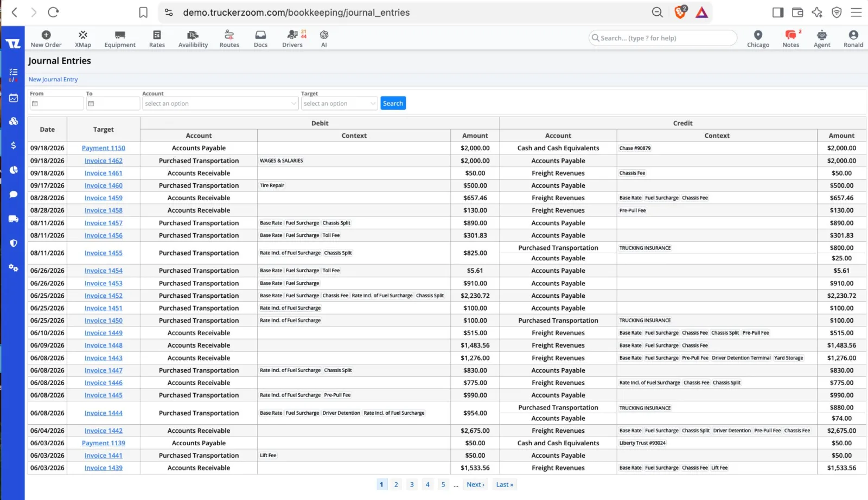The width and height of the screenshot is (868, 500).
Task: Click the chat bubble sidebar icon
Action: 14,194
